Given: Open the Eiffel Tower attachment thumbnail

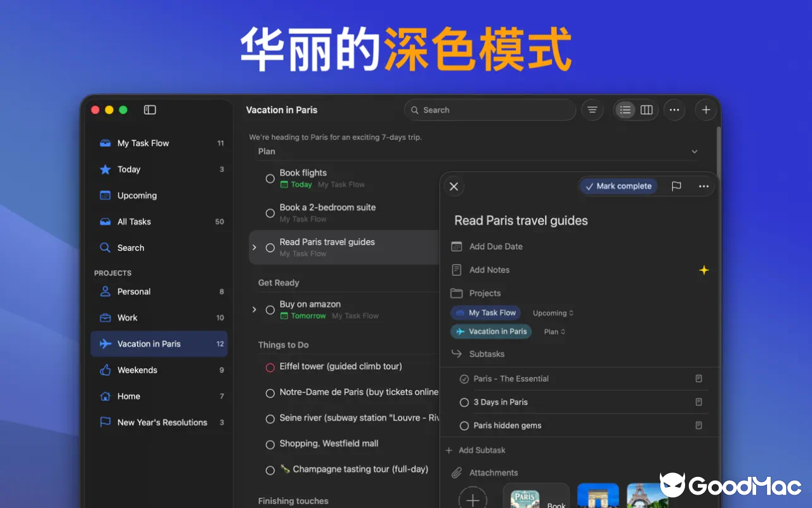Looking at the screenshot, I should point(648,496).
